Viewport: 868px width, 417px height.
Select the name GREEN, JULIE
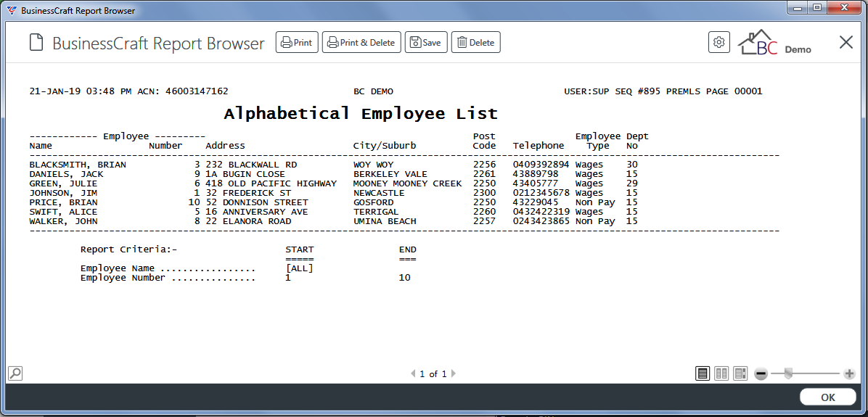click(64, 183)
